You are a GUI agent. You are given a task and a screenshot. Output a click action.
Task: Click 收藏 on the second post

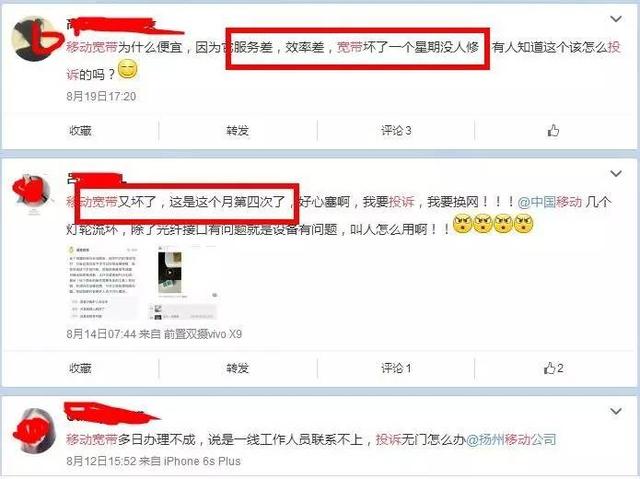[80, 368]
